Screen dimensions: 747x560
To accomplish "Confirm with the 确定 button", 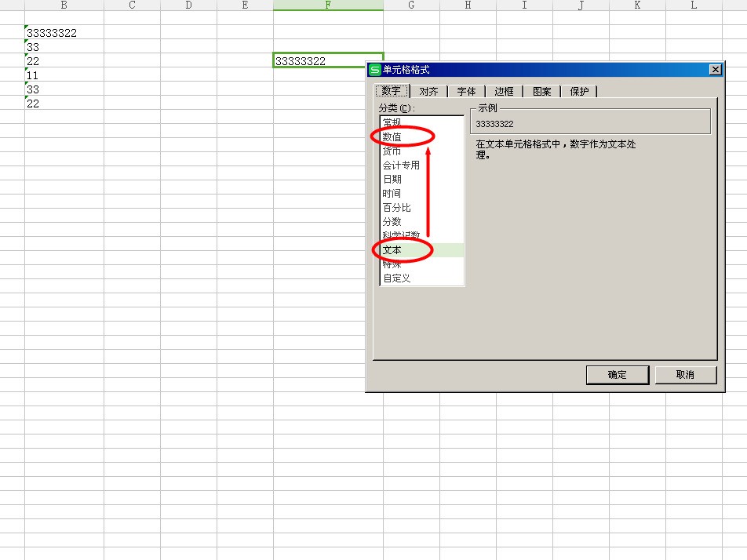I will (x=617, y=375).
